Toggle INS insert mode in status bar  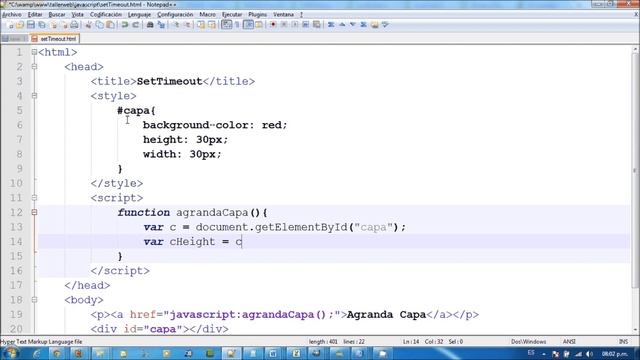[x=623, y=342]
